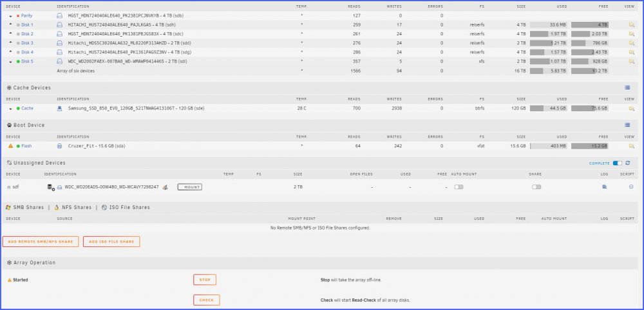
Task: Click Cache Devices section list menu icon
Action: pyautogui.click(x=627, y=87)
